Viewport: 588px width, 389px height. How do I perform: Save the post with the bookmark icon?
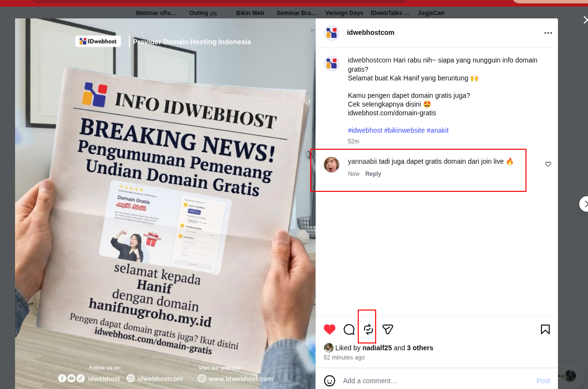[545, 329]
